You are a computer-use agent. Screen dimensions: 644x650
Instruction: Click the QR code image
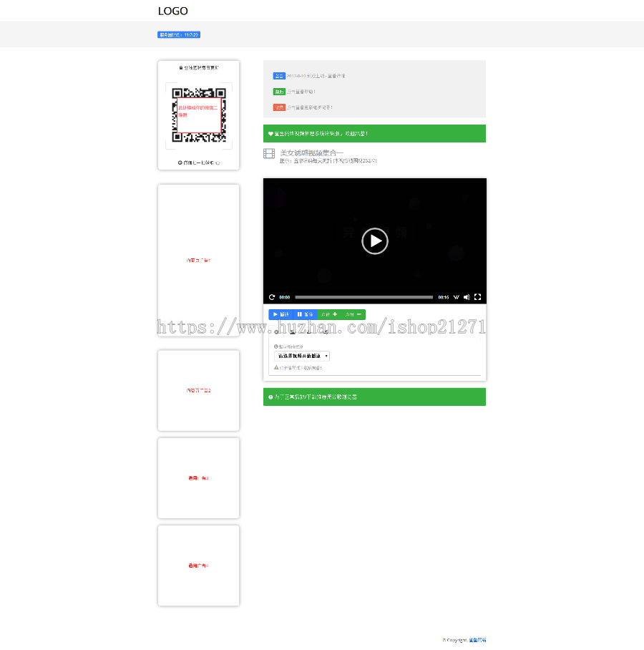(199, 115)
